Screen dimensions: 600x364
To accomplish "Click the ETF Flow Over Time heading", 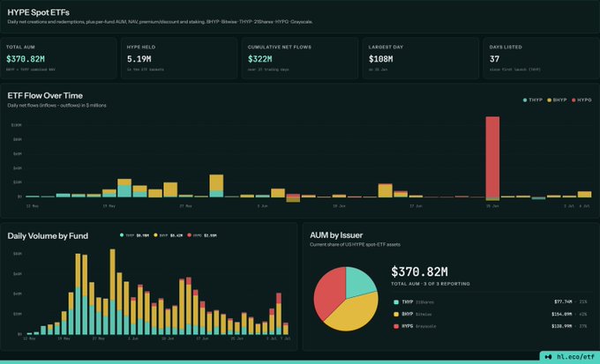I will [45, 95].
